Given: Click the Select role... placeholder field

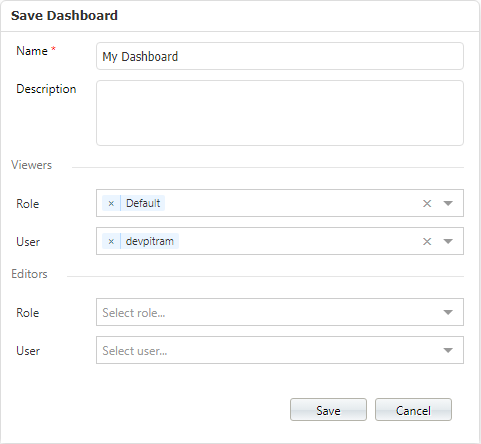Looking at the screenshot, I should click(x=280, y=312).
